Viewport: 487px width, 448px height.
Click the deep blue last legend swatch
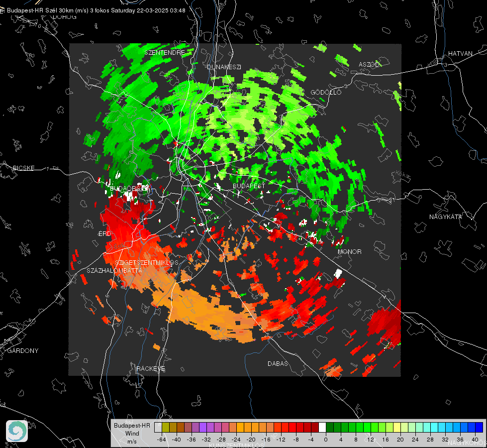479,428
